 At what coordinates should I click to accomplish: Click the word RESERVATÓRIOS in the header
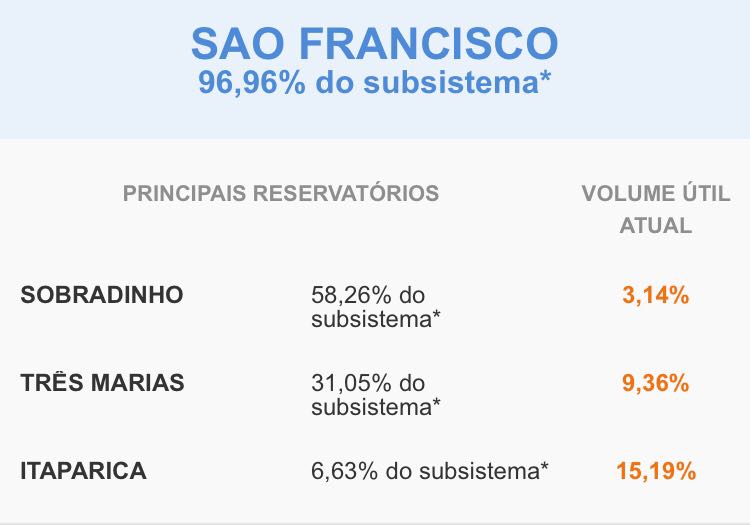coord(345,193)
